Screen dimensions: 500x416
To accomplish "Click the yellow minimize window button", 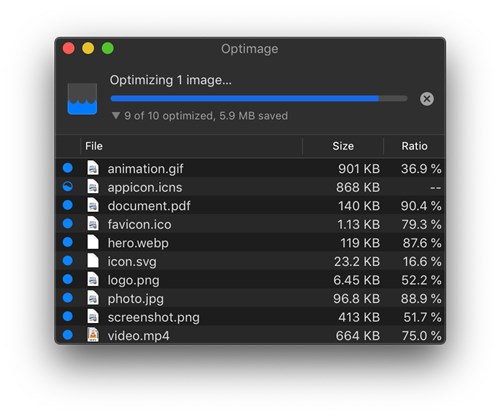I will point(88,48).
